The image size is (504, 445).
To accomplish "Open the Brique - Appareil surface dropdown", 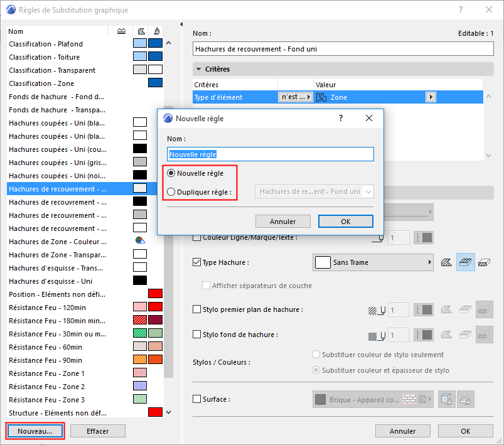I will [x=373, y=399].
